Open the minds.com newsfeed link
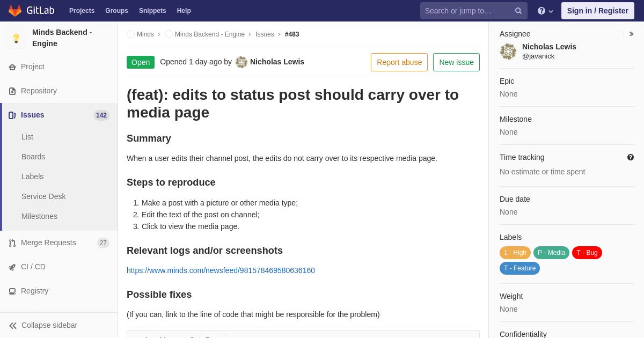The width and height of the screenshot is (644, 338). tap(221, 270)
